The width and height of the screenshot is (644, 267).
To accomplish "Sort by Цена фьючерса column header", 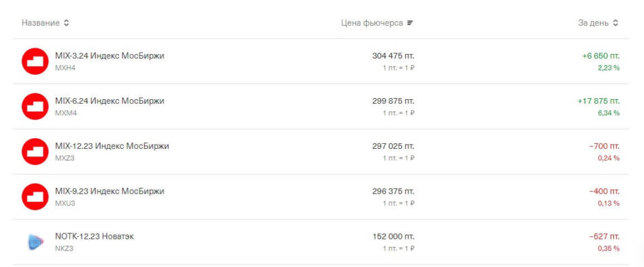I will (x=372, y=23).
